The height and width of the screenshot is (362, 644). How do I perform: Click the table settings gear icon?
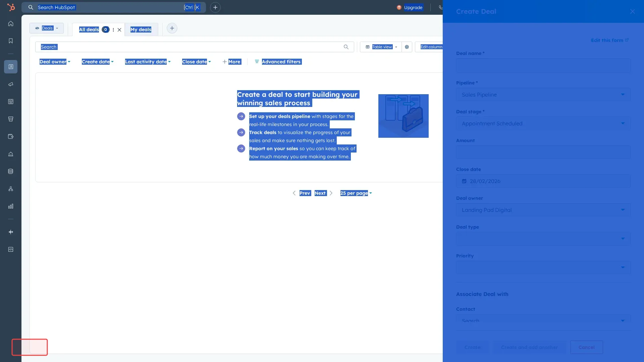coord(407,47)
